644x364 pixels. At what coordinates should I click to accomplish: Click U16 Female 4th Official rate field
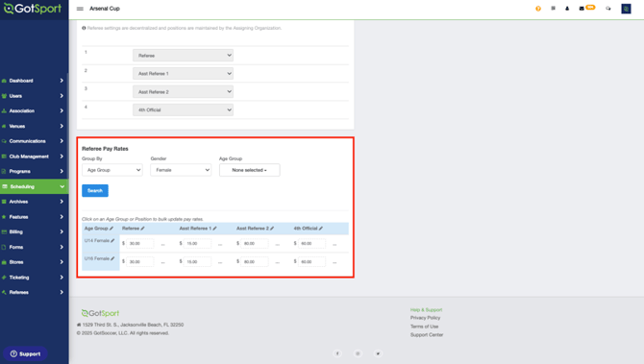click(x=311, y=261)
